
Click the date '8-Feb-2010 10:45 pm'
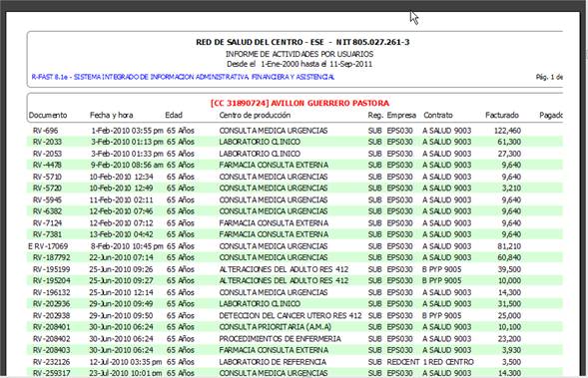(x=128, y=246)
